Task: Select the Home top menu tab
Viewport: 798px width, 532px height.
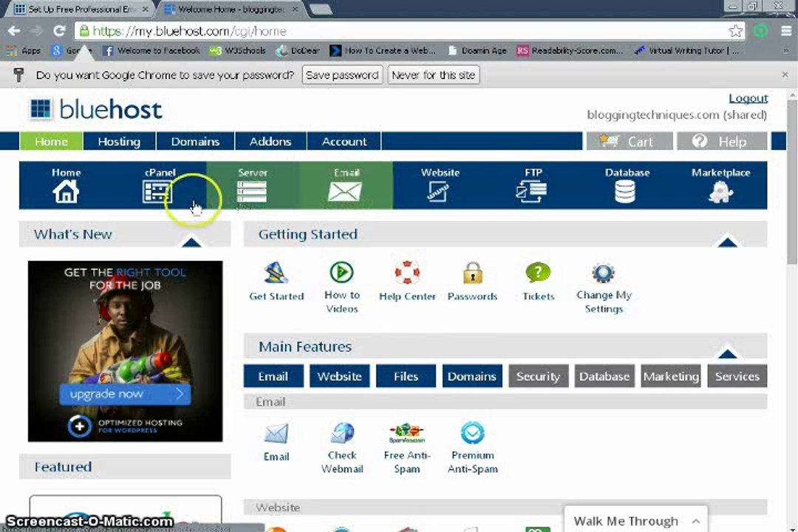Action: click(x=52, y=141)
